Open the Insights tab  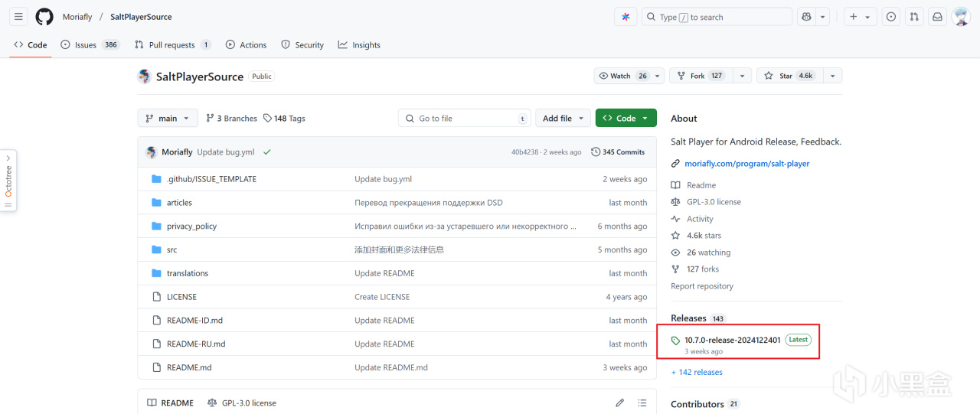coord(359,45)
